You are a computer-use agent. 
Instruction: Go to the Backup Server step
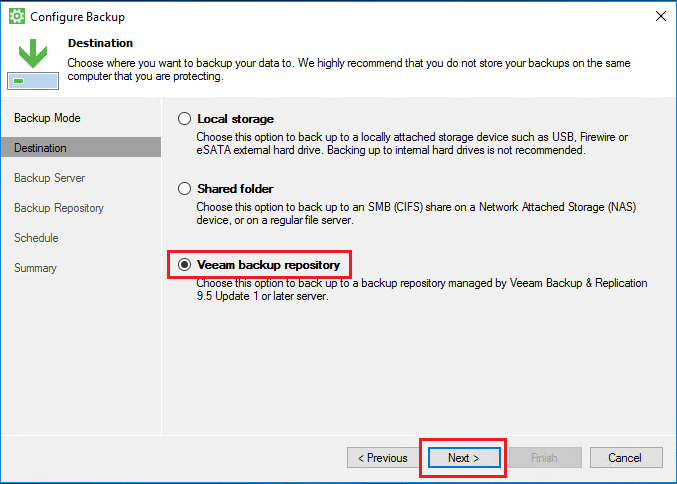(x=49, y=178)
